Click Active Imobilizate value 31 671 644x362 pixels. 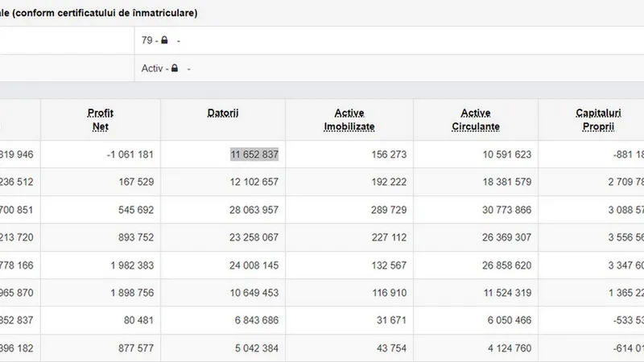(x=391, y=320)
